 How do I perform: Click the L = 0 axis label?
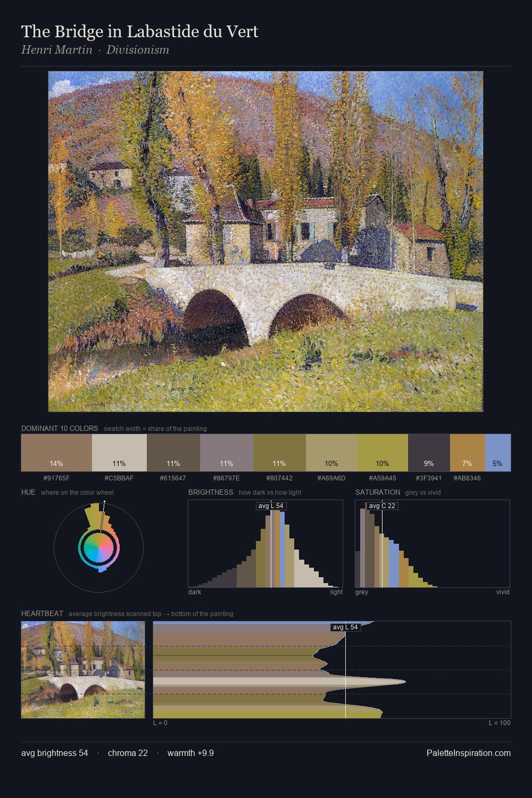pos(160,723)
